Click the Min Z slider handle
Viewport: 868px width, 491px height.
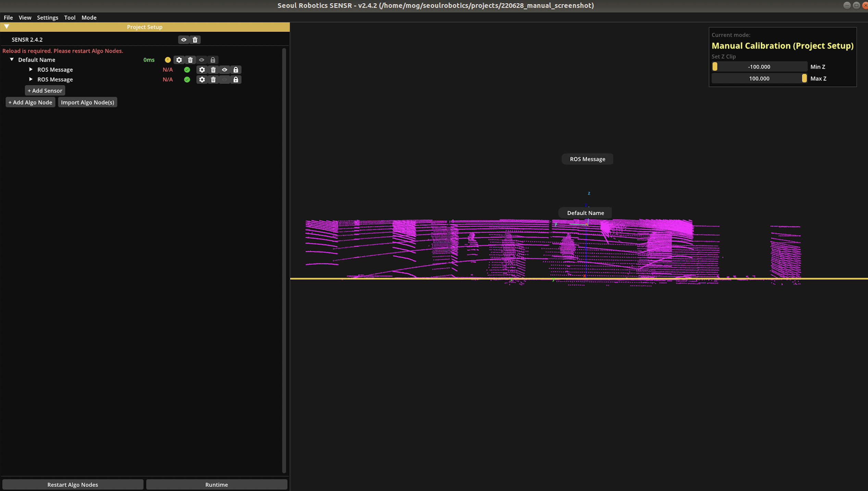715,67
